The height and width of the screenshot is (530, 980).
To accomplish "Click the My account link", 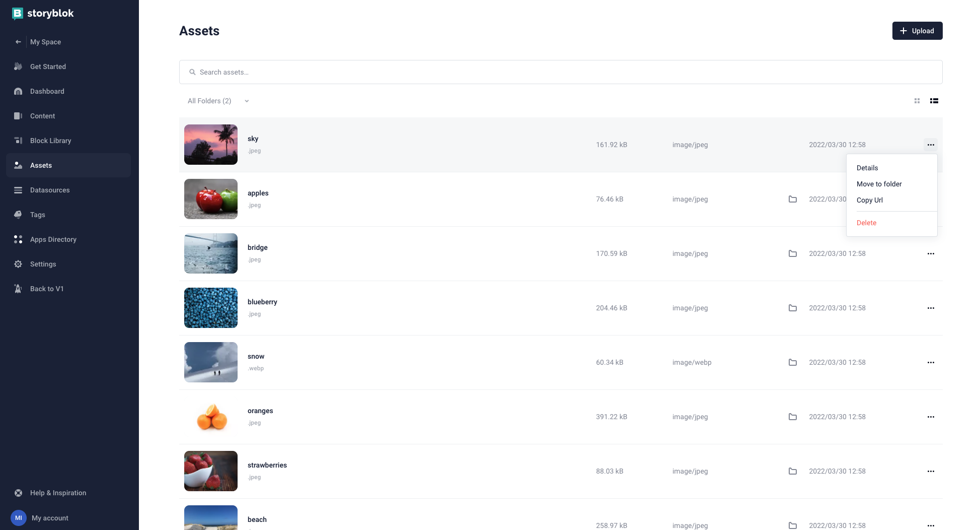I will (50, 518).
